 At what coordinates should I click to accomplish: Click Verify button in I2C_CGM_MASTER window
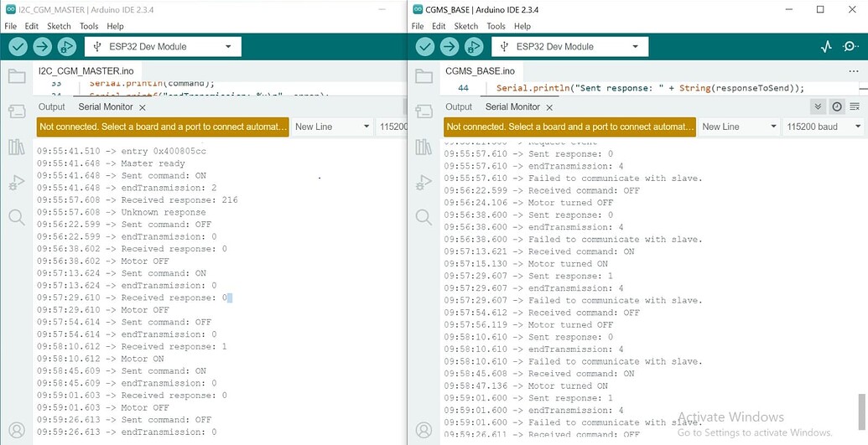pos(18,46)
